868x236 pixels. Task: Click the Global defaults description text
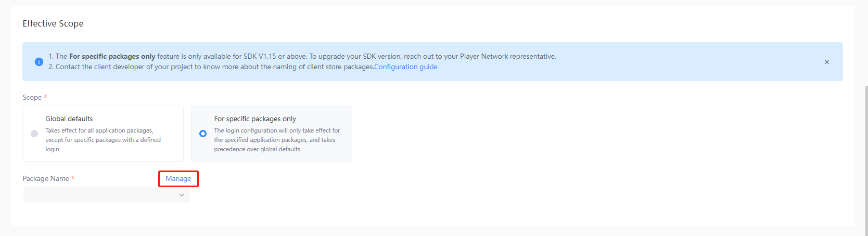coord(103,140)
